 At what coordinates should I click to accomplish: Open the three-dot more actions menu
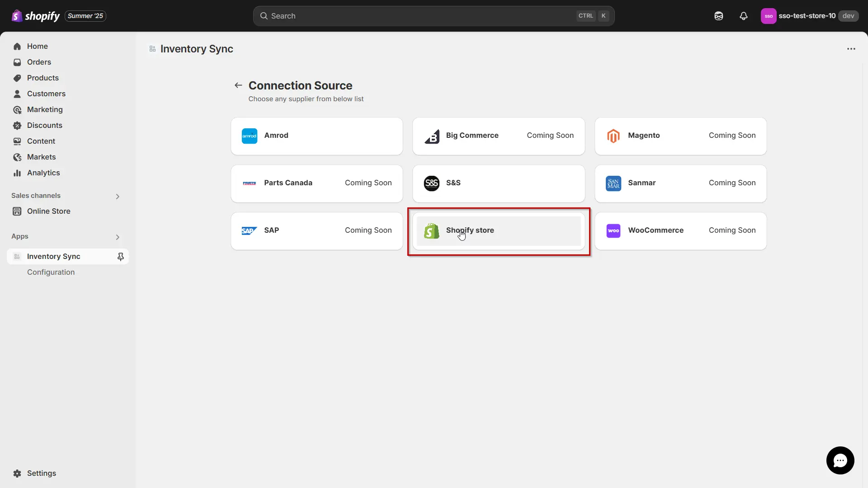coord(851,49)
